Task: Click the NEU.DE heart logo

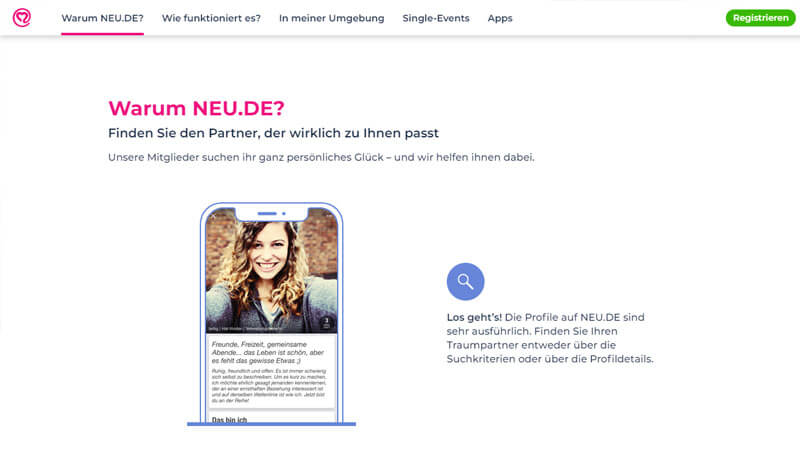Action: pyautogui.click(x=22, y=17)
